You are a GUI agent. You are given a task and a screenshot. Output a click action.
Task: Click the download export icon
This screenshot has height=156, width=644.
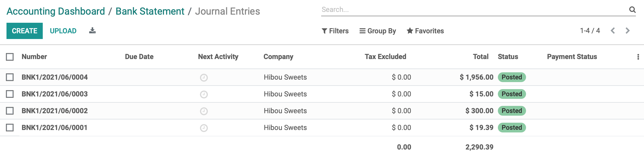point(93,31)
